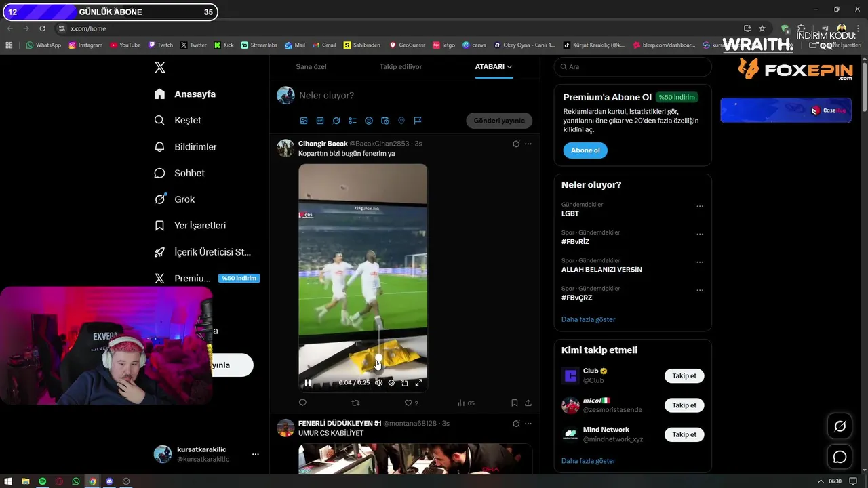Screen dimensions: 868x488
Task: Add image media to the post
Action: (304, 121)
